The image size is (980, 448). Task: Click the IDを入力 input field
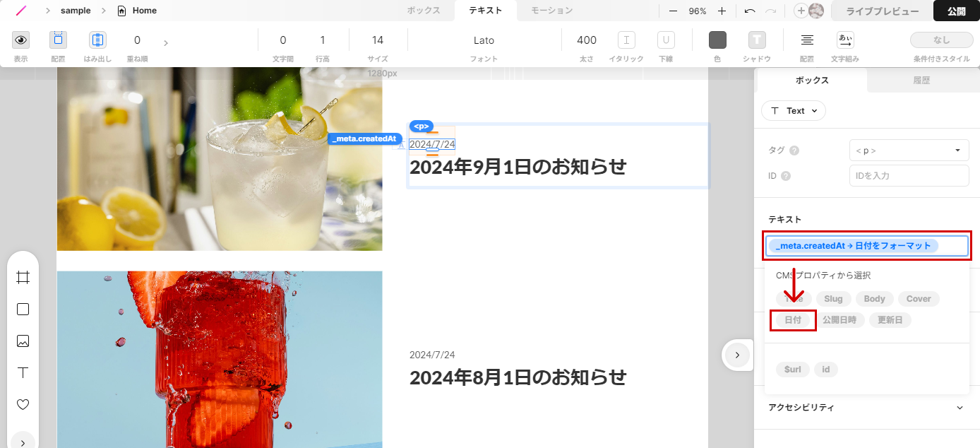coord(909,176)
